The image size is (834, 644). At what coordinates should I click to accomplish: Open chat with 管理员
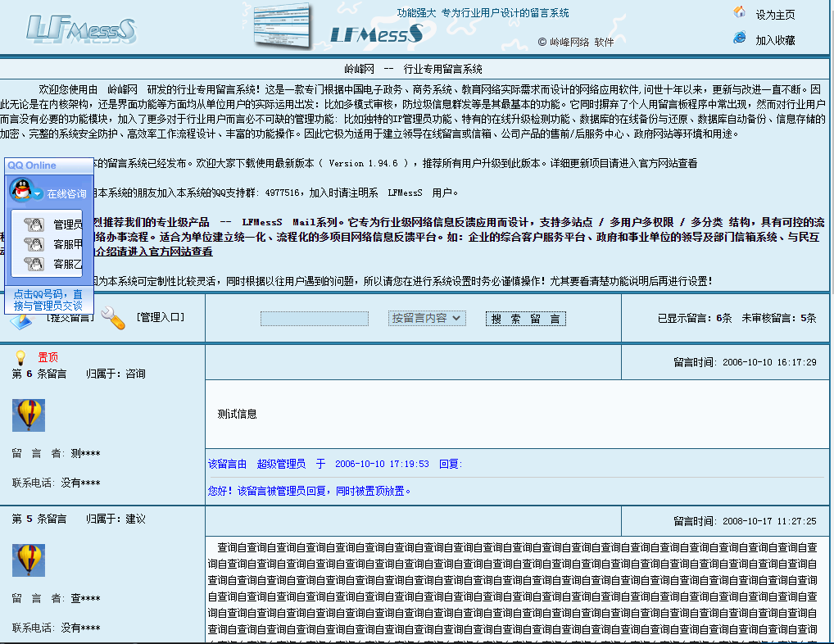tap(67, 225)
